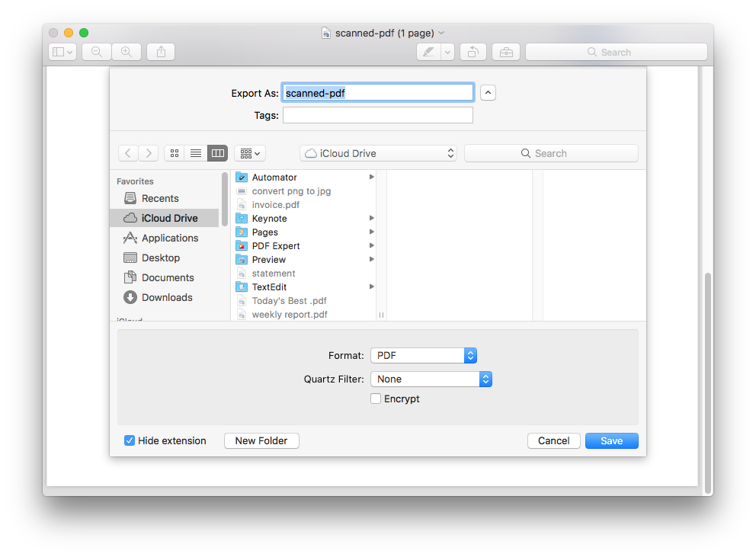Open the iCloud Drive location popup
The image size is (756, 557).
[379, 153]
